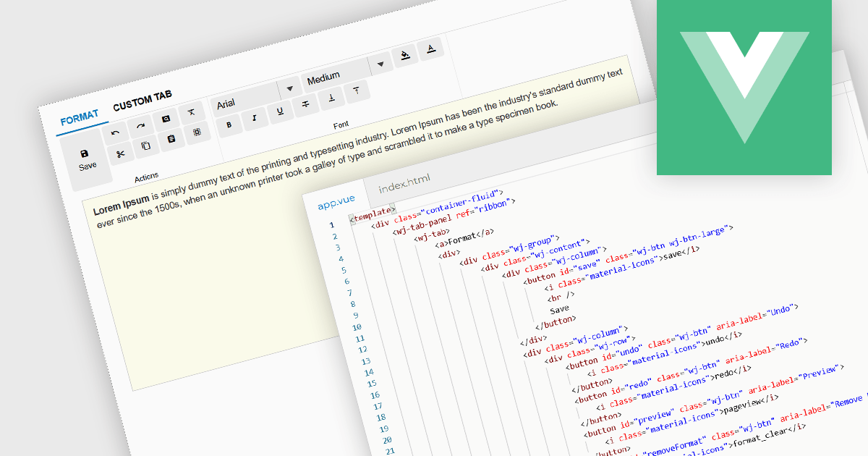Toggle Underline formatting
The height and width of the screenshot is (456, 868).
[280, 111]
